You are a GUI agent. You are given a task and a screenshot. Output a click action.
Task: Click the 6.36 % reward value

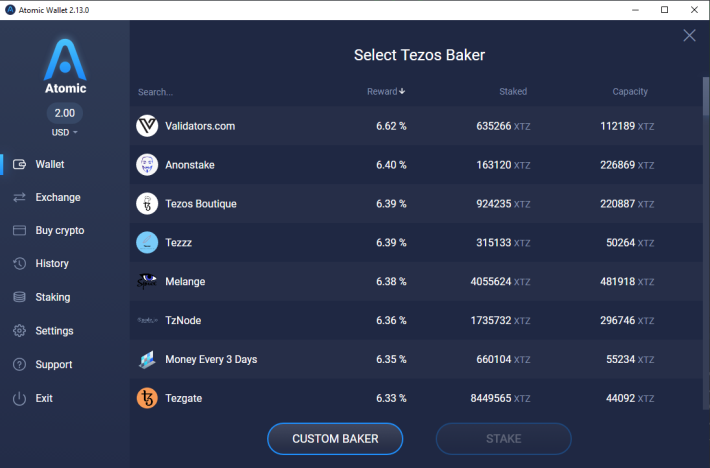pos(391,320)
